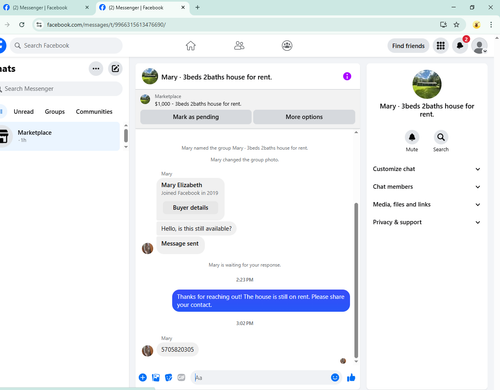Close the second Messenger browser tab

[x=183, y=7]
